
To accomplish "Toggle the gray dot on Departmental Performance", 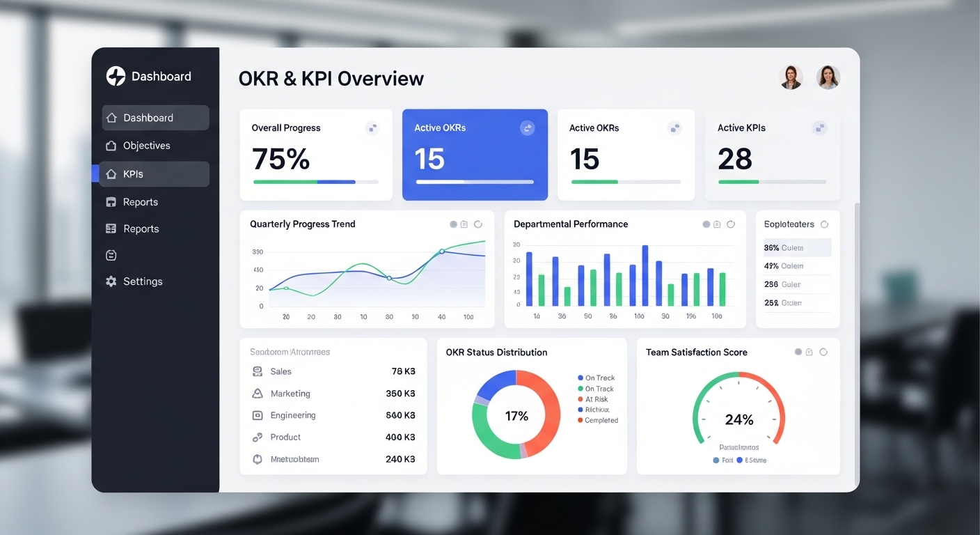I will point(706,224).
